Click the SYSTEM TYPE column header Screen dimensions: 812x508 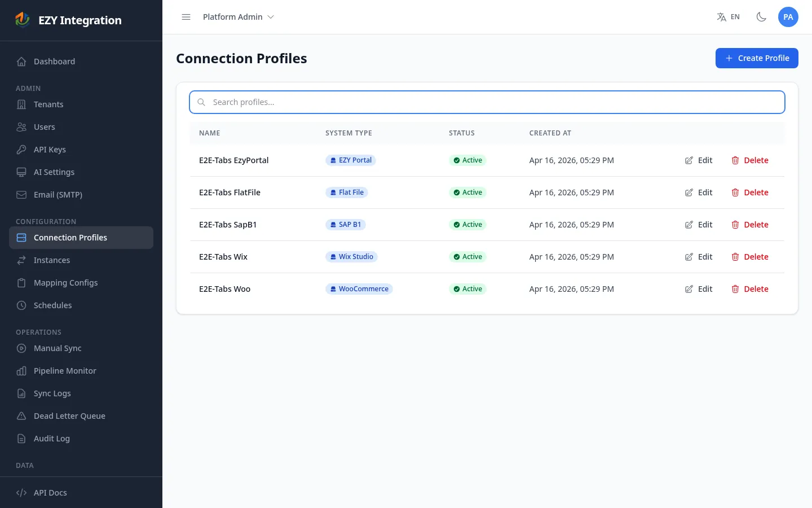click(x=348, y=133)
